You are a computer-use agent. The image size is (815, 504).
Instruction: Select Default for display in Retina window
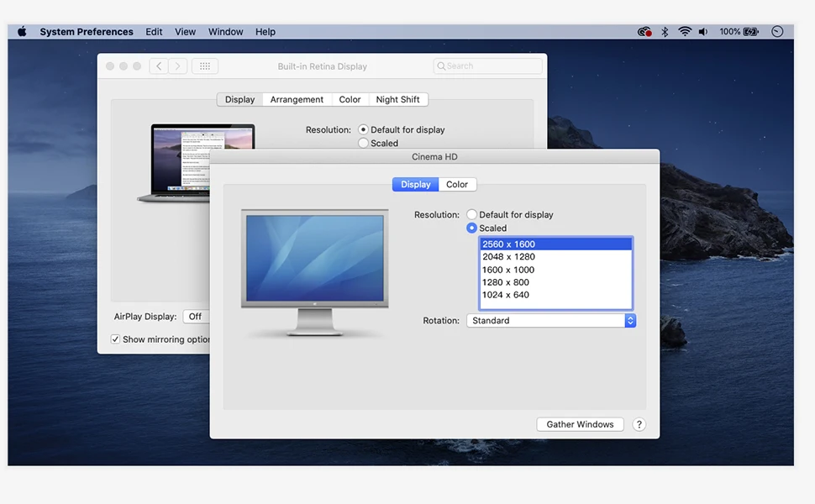click(363, 129)
